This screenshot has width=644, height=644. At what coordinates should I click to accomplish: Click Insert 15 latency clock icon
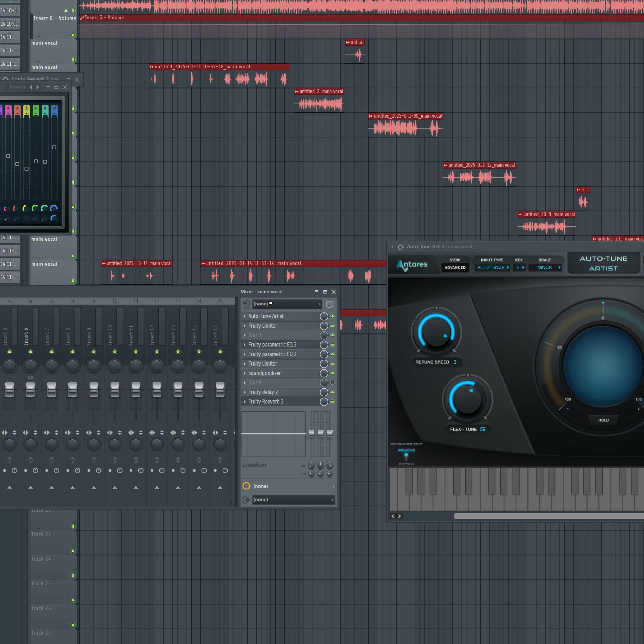pos(225,470)
